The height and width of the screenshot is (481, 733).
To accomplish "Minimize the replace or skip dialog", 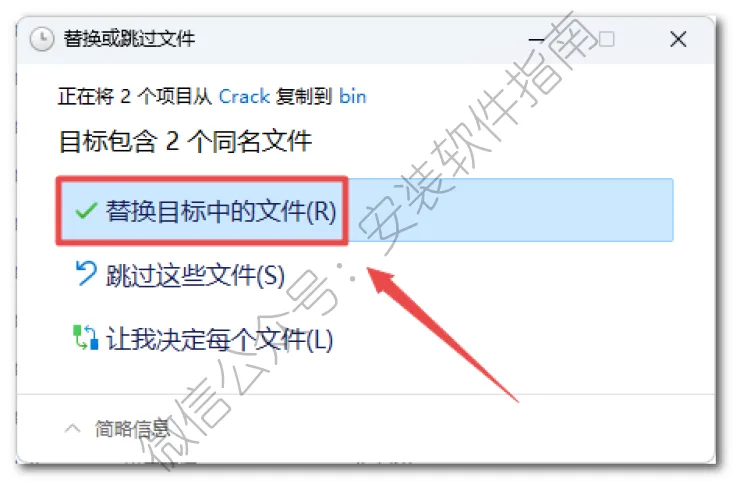I will [536, 39].
